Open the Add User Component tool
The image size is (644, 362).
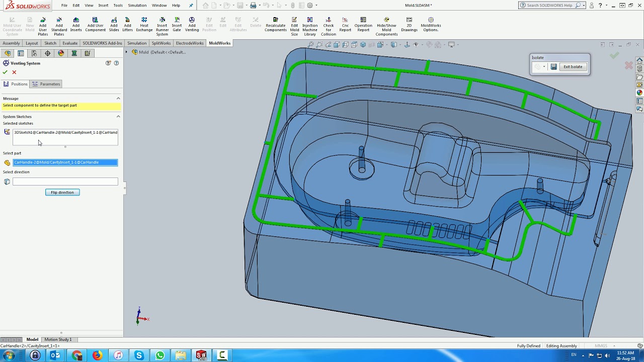click(x=95, y=25)
